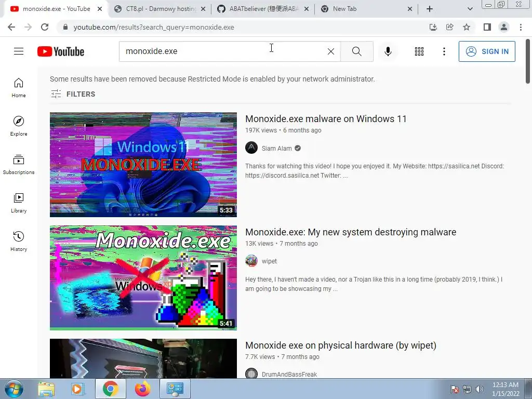This screenshot has width=532, height=399.
Task: Click the Siam Alam channel avatar
Action: tap(251, 148)
